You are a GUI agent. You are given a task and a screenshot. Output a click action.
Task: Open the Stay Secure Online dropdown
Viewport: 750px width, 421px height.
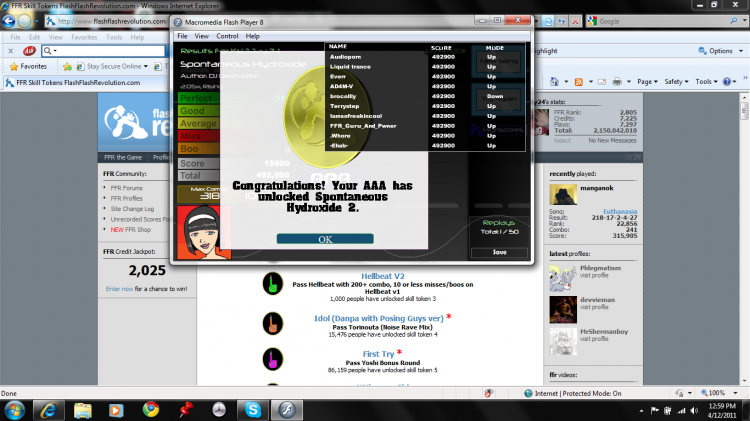(146, 66)
